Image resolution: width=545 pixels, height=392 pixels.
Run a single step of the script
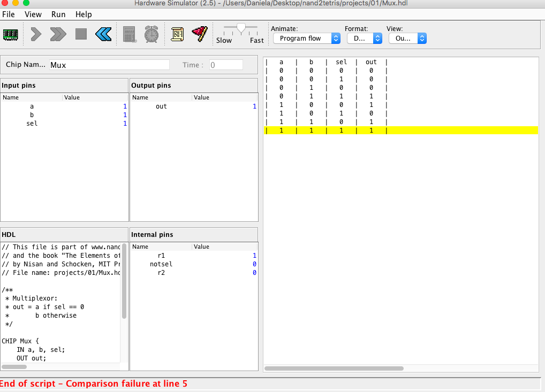[36, 34]
